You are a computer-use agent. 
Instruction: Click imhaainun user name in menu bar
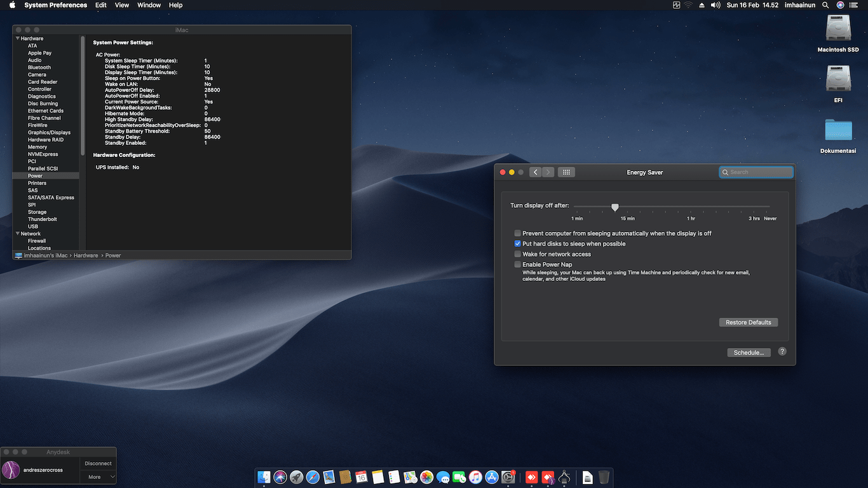(x=800, y=5)
